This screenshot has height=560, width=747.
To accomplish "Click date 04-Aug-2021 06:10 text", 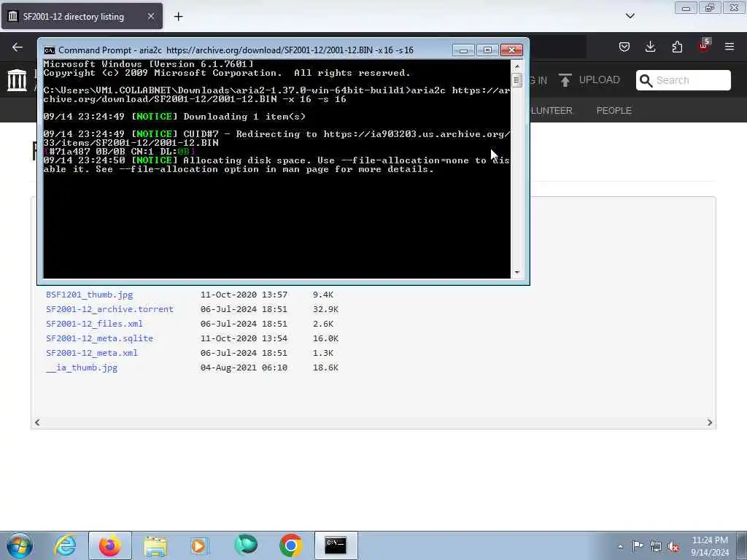I will (244, 367).
